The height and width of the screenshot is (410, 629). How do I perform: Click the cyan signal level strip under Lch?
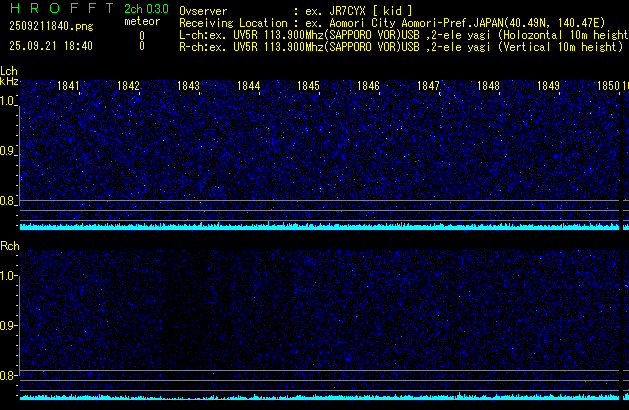coord(320,227)
